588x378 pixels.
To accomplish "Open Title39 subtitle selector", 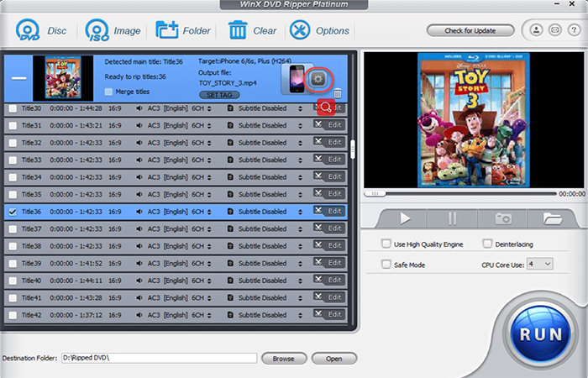I will (x=300, y=264).
